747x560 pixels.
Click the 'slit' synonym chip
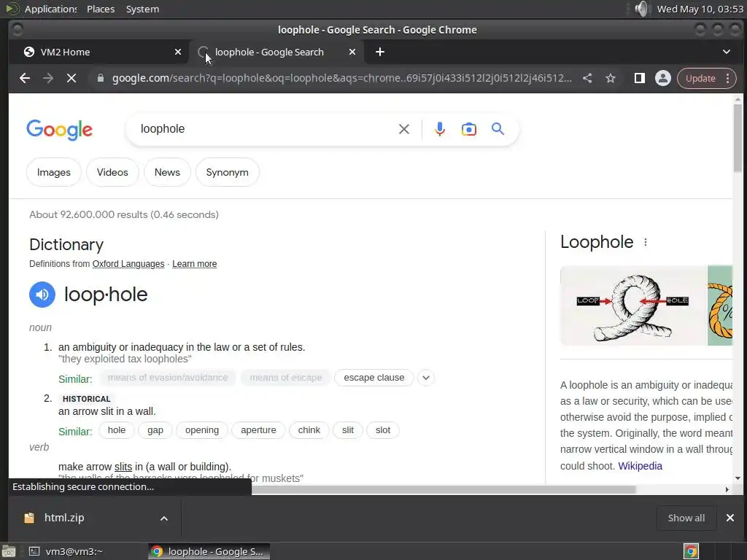348,430
